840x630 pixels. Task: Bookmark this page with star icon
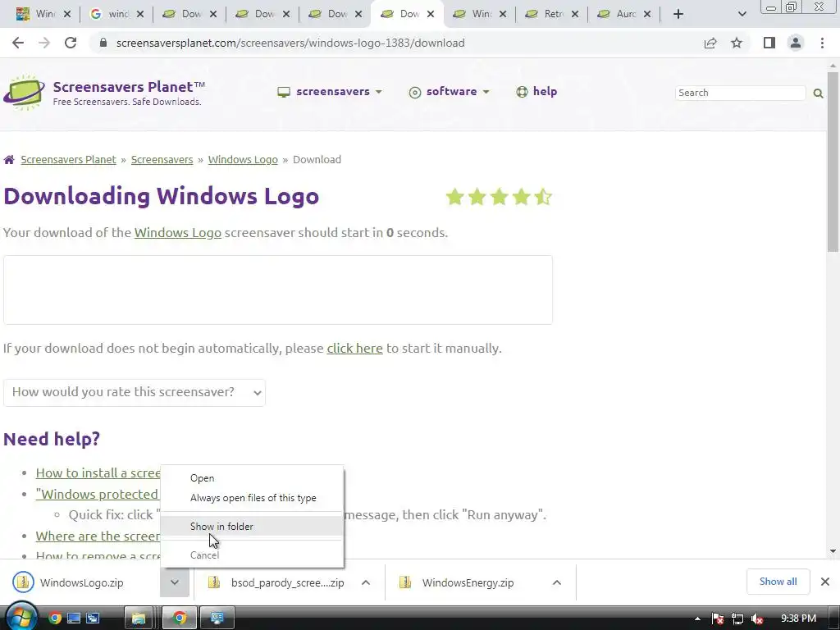point(737,43)
